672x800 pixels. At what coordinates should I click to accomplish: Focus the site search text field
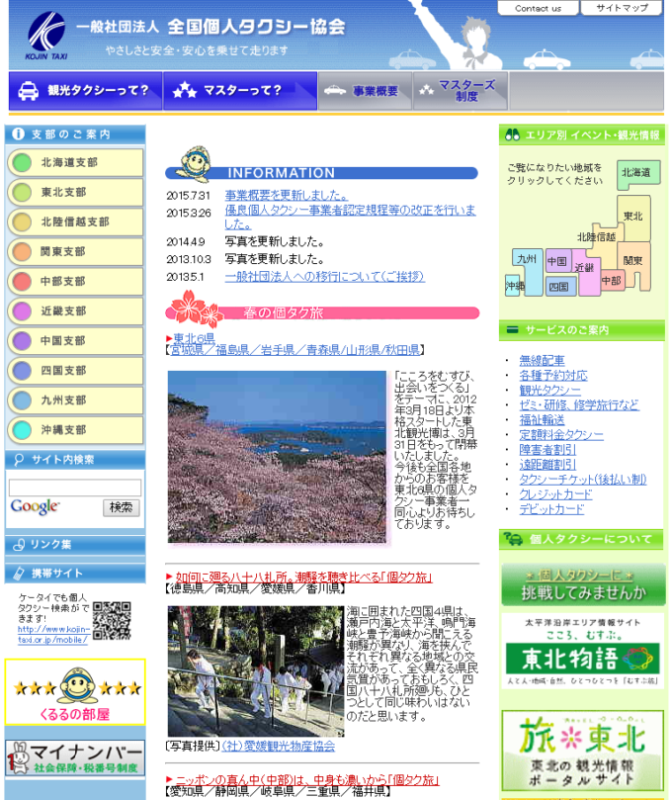pos(75,488)
